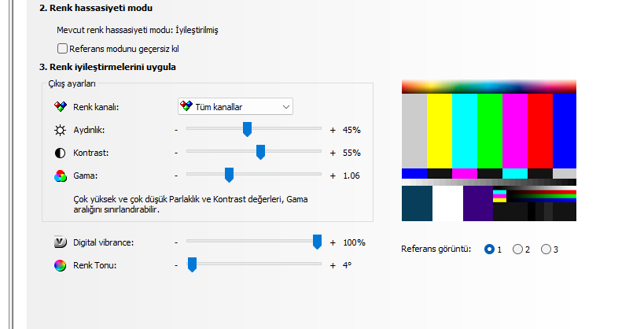
Task: Click gem icon inside Tüm kanallar combo box
Action: click(x=186, y=105)
